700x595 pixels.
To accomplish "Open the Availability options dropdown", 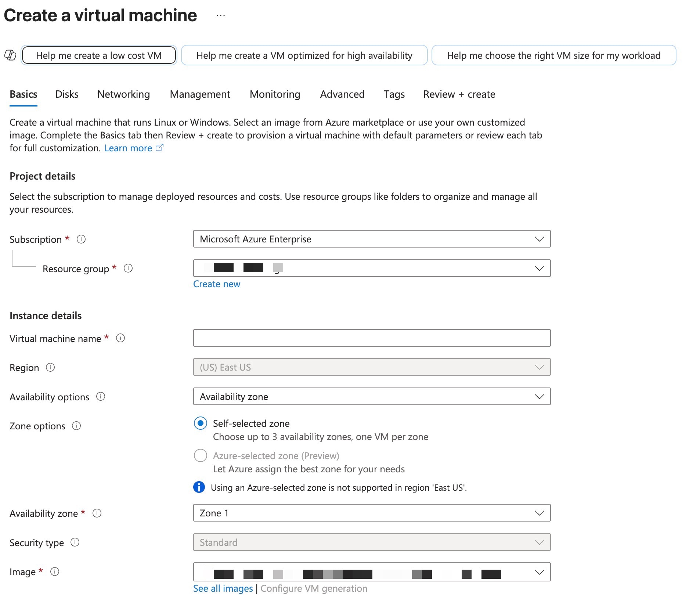I will tap(372, 396).
